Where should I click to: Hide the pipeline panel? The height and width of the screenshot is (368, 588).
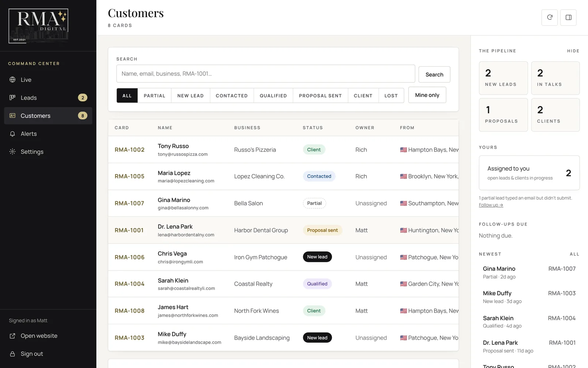point(573,51)
